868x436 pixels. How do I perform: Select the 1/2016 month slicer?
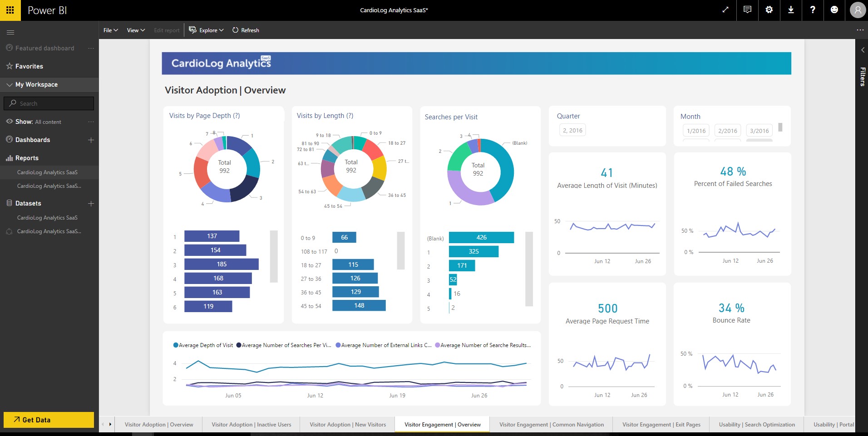[x=696, y=131]
